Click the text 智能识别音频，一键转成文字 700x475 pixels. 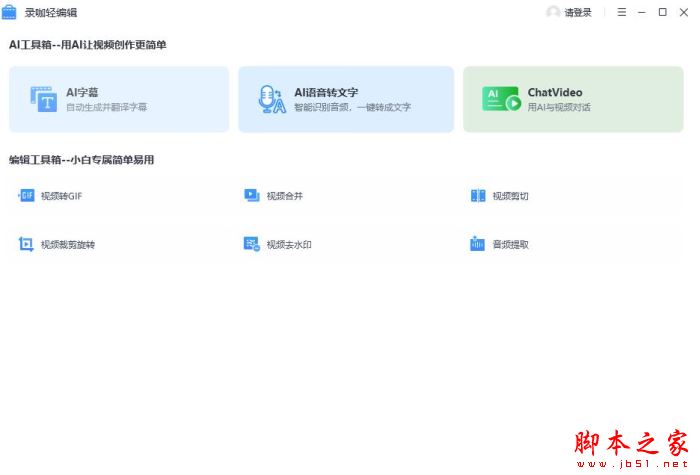[x=352, y=107]
